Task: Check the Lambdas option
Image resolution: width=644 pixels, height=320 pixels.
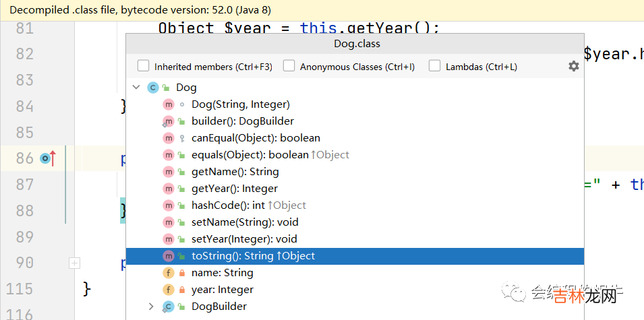Action: coord(434,66)
